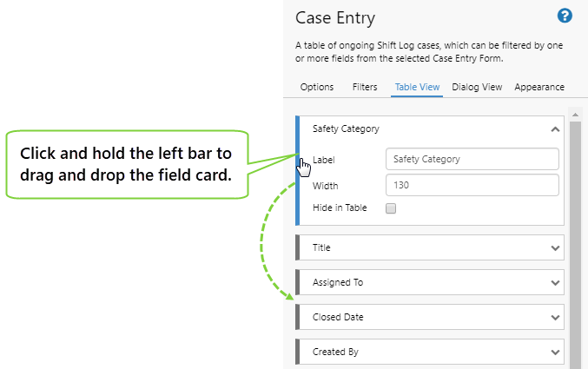Expand the Assigned To field card
The width and height of the screenshot is (588, 369).
point(555,282)
